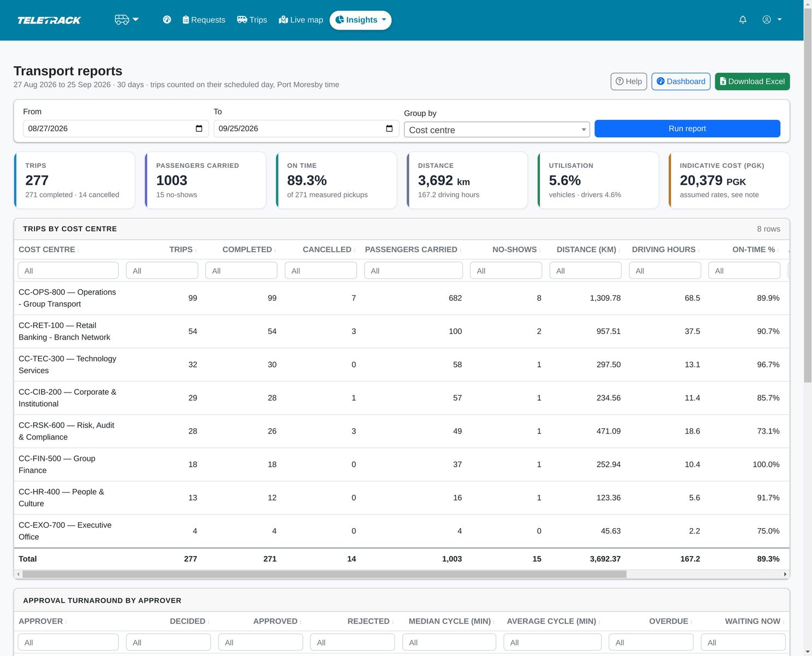Viewport: 812px width, 656px height.
Task: Download the Excel report
Action: (752, 81)
